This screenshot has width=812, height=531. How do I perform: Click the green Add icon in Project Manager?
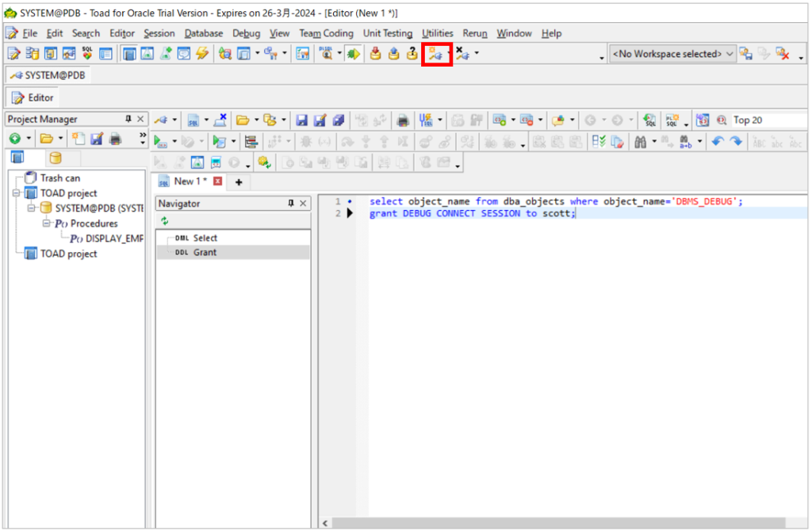pos(15,139)
